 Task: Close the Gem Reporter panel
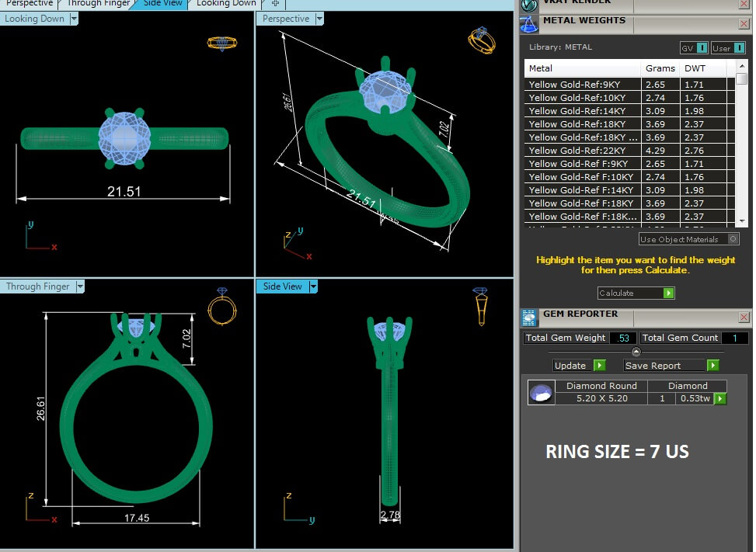point(744,317)
